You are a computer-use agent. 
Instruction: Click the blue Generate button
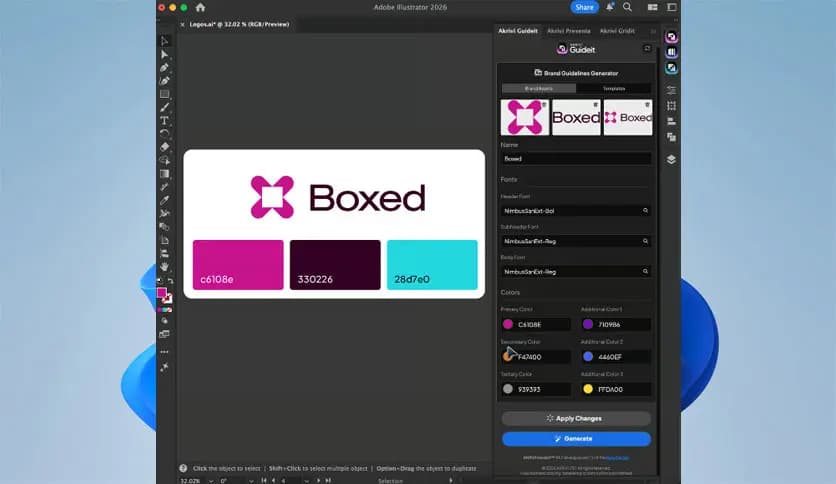(x=576, y=439)
